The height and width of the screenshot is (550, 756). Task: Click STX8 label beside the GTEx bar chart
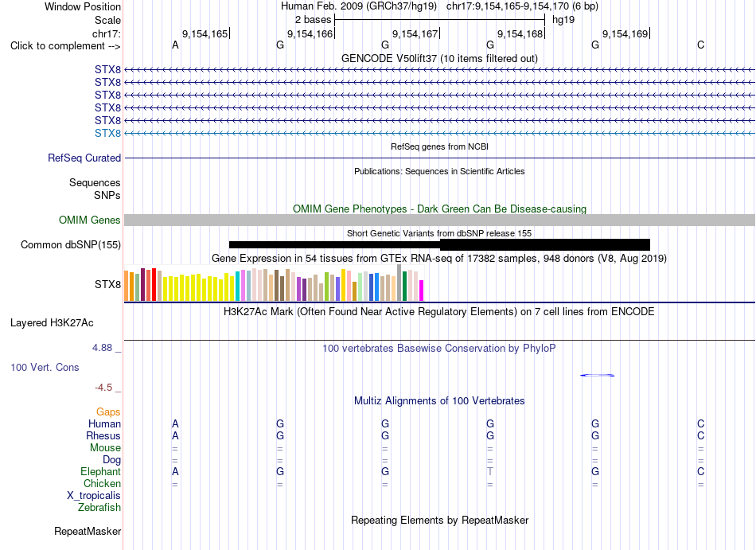[x=107, y=284]
